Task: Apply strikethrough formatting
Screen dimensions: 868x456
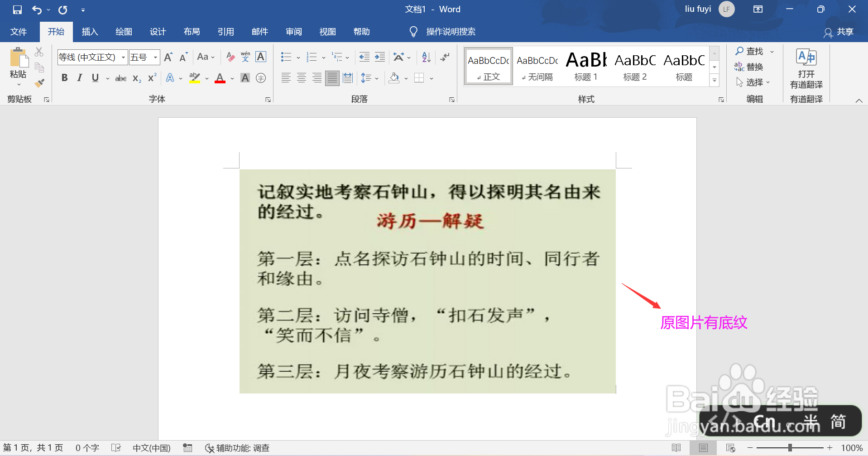Action: (120, 77)
